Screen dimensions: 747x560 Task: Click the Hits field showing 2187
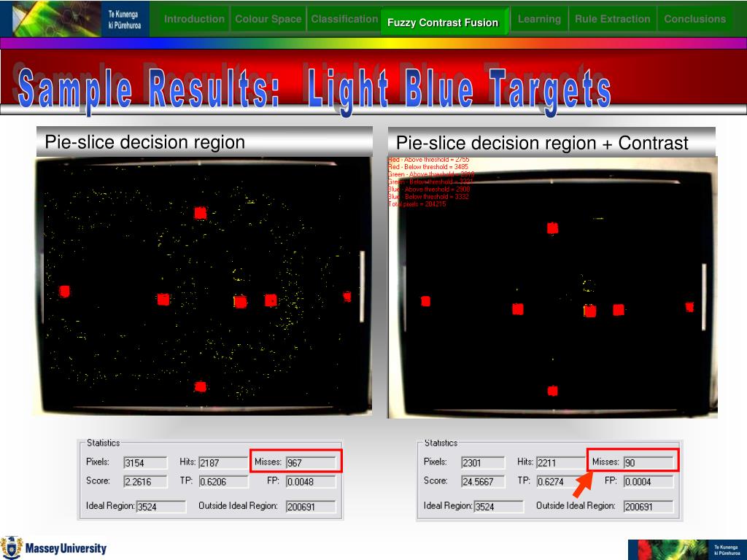click(223, 462)
